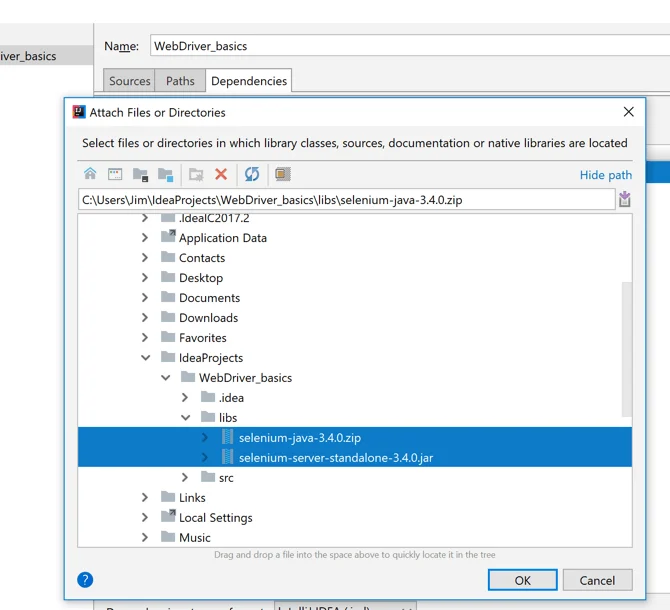
Task: Expand the Desktop folder arrow
Action: click(x=145, y=278)
